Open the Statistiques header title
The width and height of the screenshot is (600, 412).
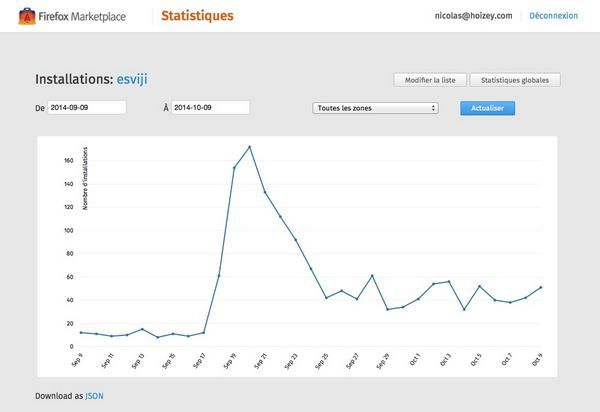(197, 16)
